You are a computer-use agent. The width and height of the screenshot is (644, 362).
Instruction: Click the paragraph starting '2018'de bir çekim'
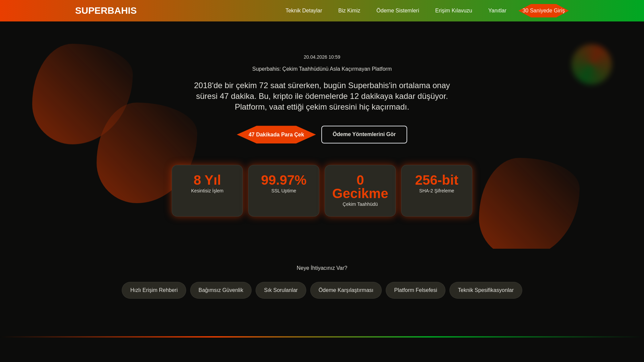[x=322, y=96]
